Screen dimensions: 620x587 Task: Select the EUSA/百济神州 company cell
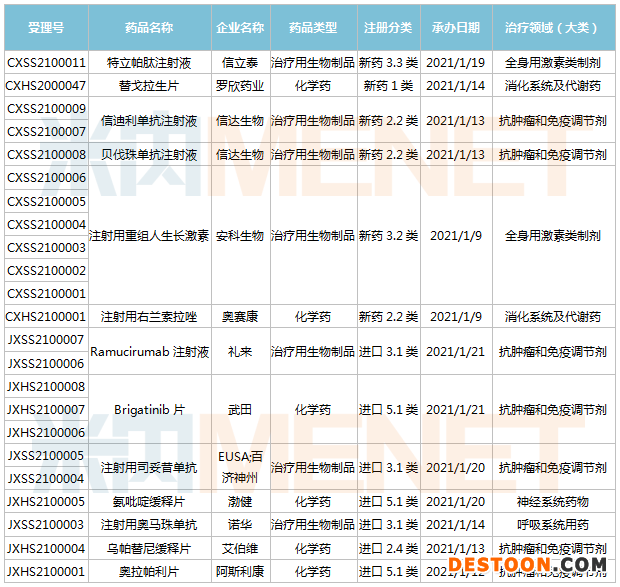coord(240,467)
